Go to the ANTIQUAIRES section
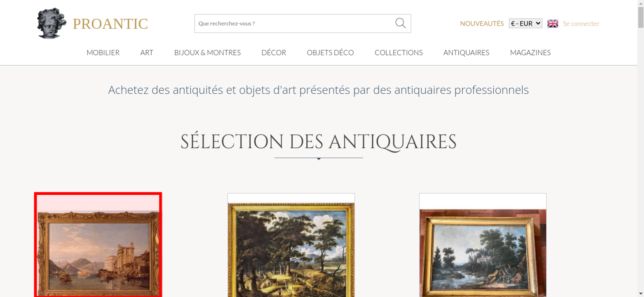This screenshot has height=297, width=644. pyautogui.click(x=466, y=52)
